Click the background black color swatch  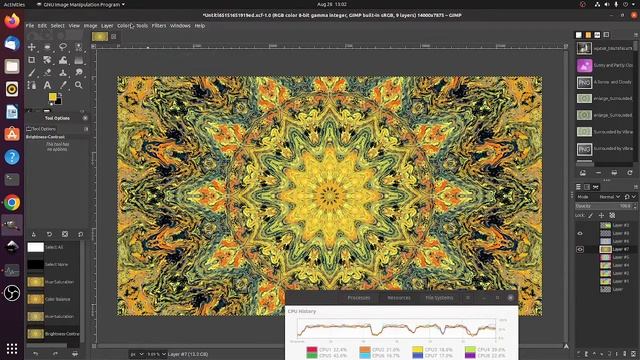59,101
